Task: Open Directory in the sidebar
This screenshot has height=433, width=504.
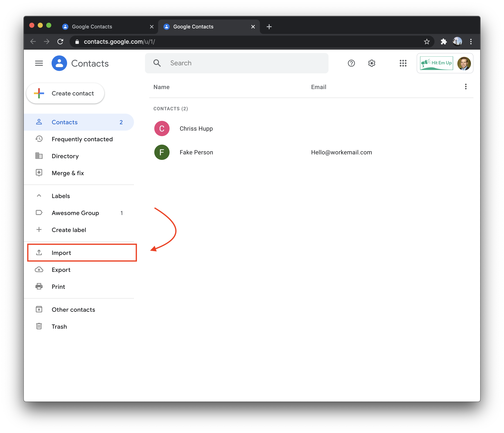Action: 79,156
